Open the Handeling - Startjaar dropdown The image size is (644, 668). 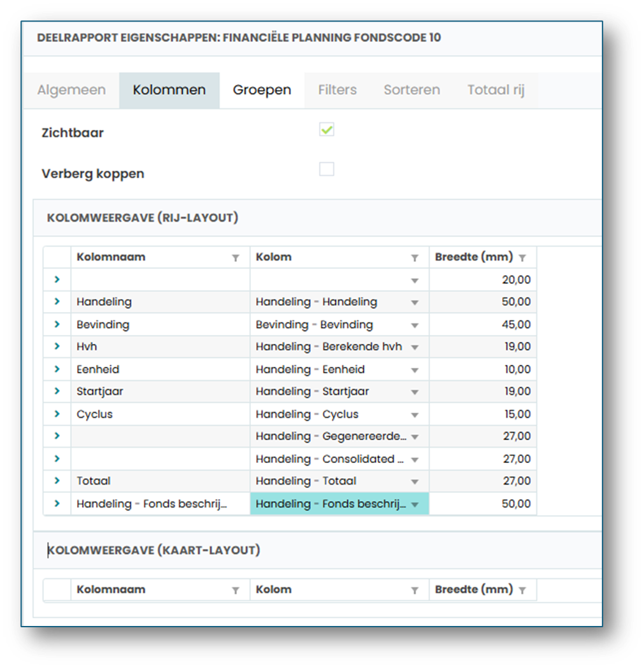point(414,392)
